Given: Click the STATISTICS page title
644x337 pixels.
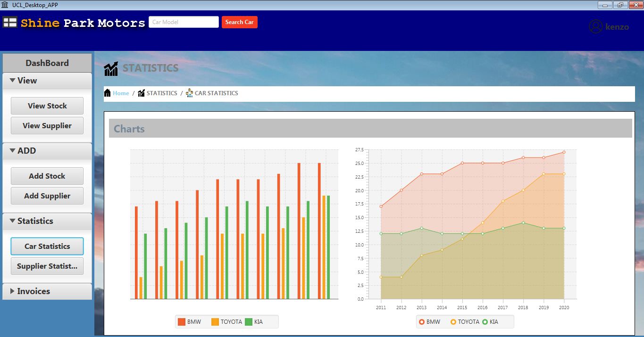Looking at the screenshot, I should coord(151,68).
